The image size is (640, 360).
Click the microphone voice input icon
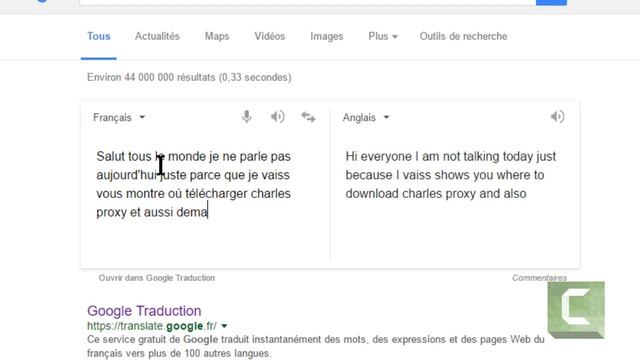point(247,117)
